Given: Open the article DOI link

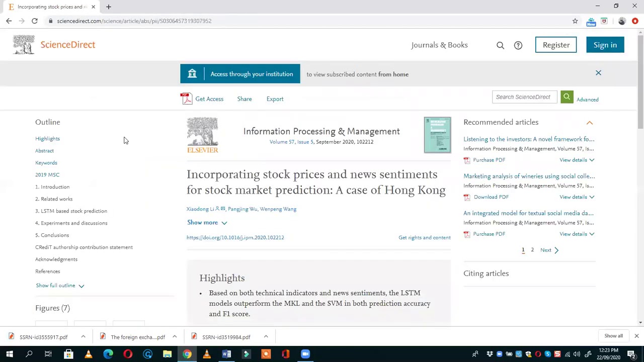Looking at the screenshot, I should (235, 237).
